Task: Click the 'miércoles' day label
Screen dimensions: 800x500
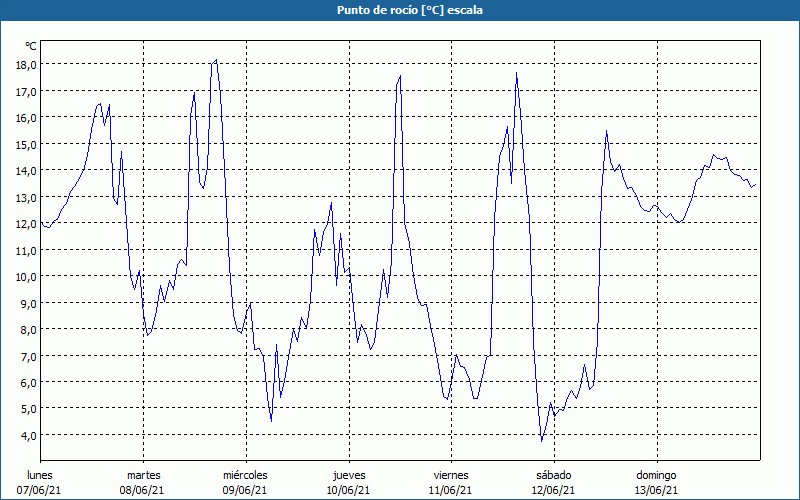Action: (245, 475)
